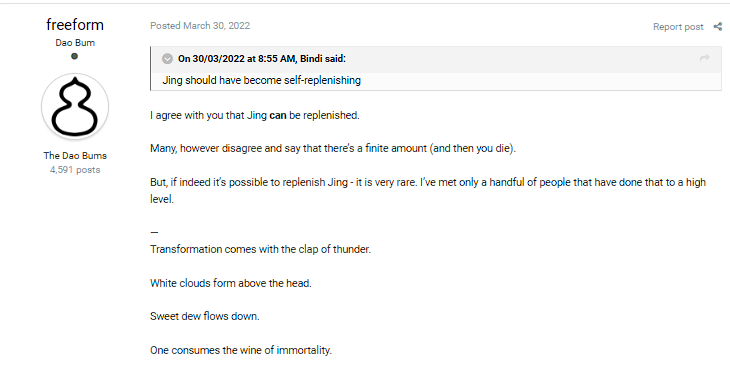Viewport: 730px width, 376px height.
Task: Click signature line 'Transformation comes with the clap'
Action: pos(260,249)
